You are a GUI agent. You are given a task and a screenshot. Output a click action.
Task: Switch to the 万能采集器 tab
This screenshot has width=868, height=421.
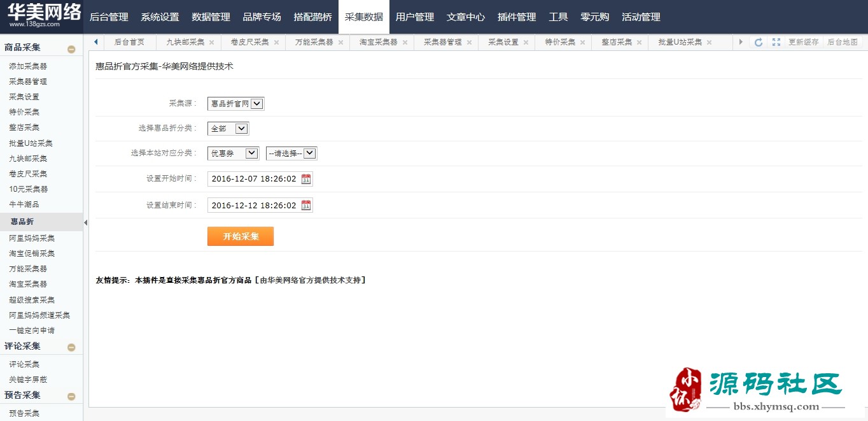pyautogui.click(x=314, y=42)
